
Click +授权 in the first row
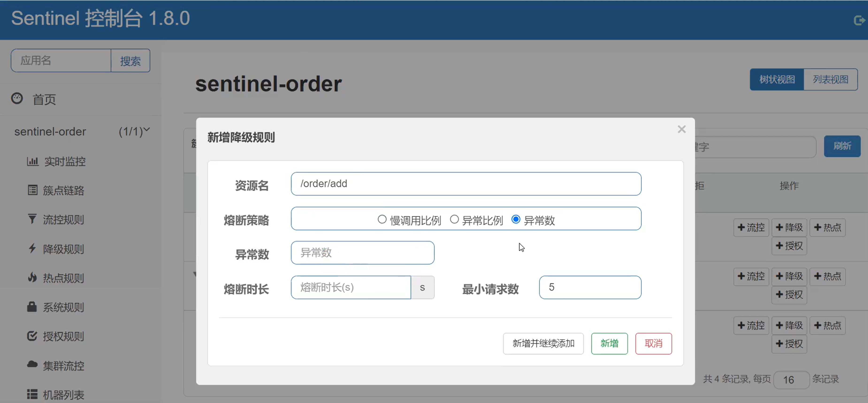(789, 246)
